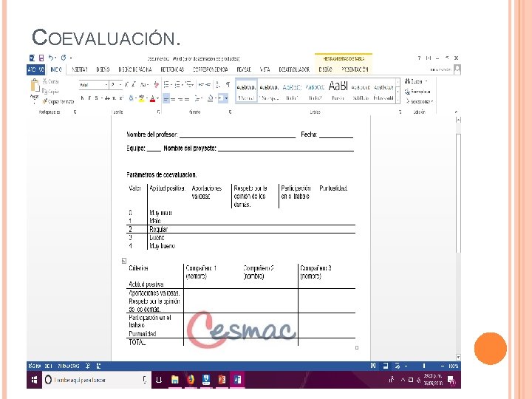Click the sort icon in paragraph group
532x399 pixels.
coord(218,84)
